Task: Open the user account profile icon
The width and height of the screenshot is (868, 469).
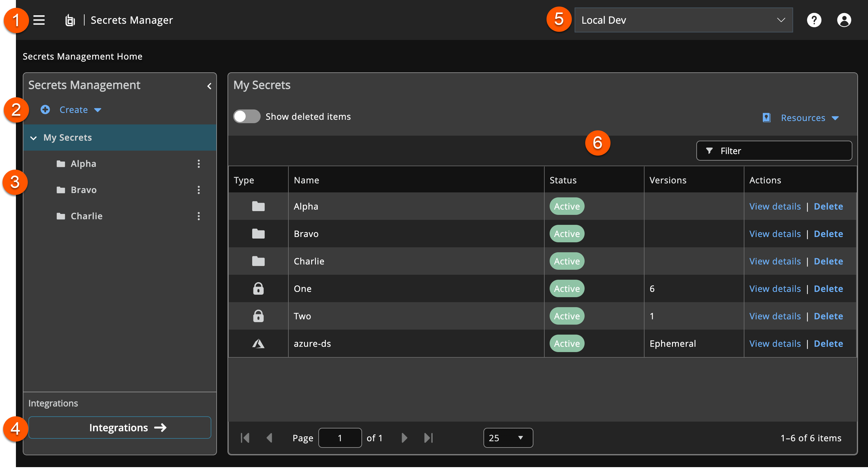Action: point(844,20)
